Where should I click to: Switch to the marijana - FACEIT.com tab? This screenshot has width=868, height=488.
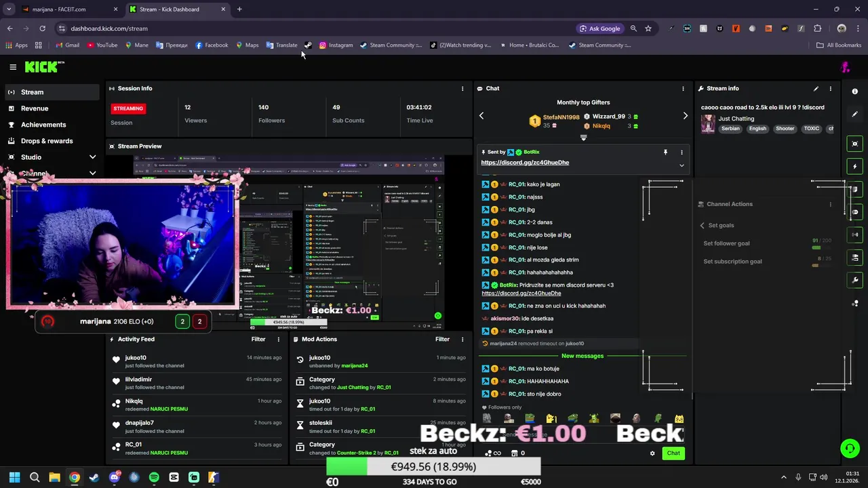(70, 9)
